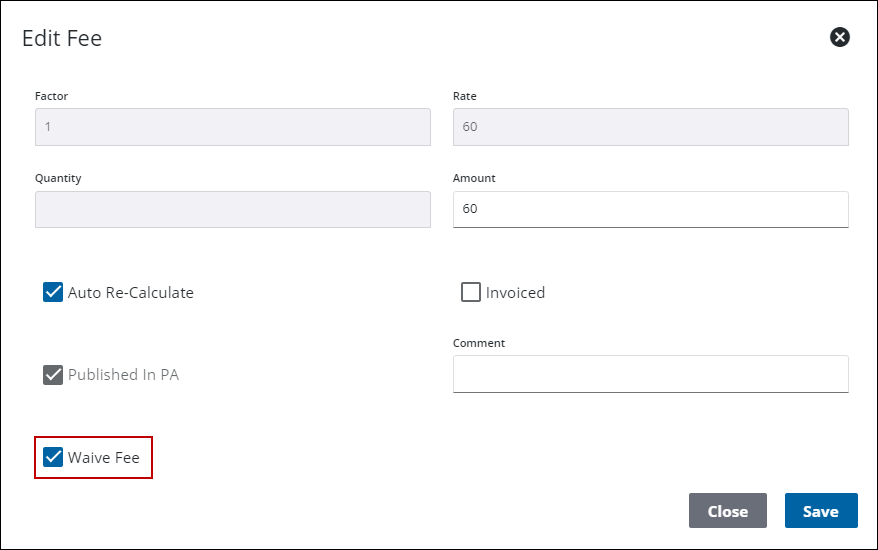Viewport: 878px width, 550px height.
Task: Click the Published In PA checkbox
Action: [x=53, y=375]
